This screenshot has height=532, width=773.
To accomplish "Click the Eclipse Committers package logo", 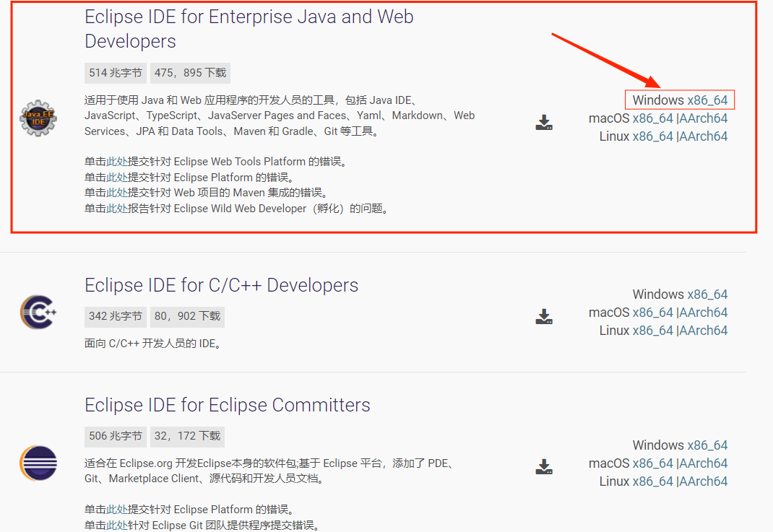I will click(38, 463).
